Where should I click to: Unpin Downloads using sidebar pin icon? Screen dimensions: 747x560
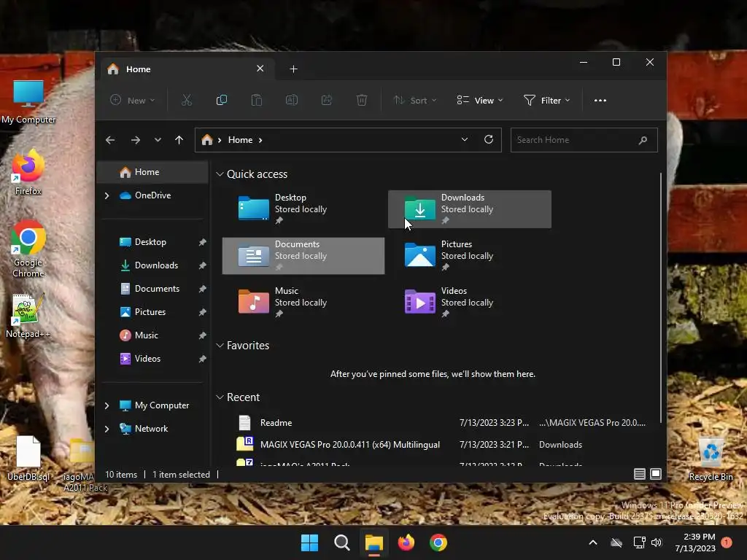coord(202,265)
